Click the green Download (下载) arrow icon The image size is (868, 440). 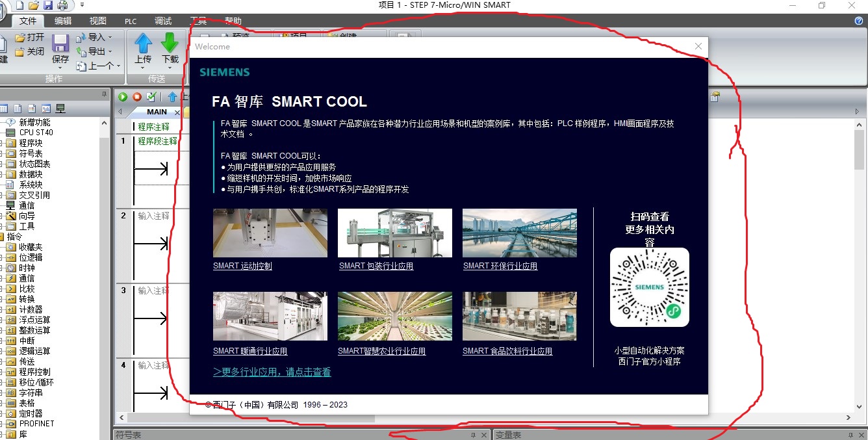tap(170, 44)
